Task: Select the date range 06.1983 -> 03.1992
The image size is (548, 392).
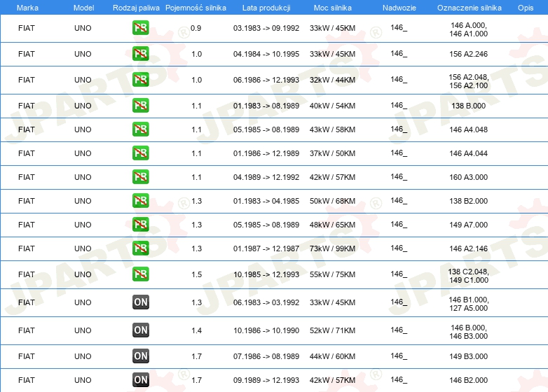Action: coord(266,302)
